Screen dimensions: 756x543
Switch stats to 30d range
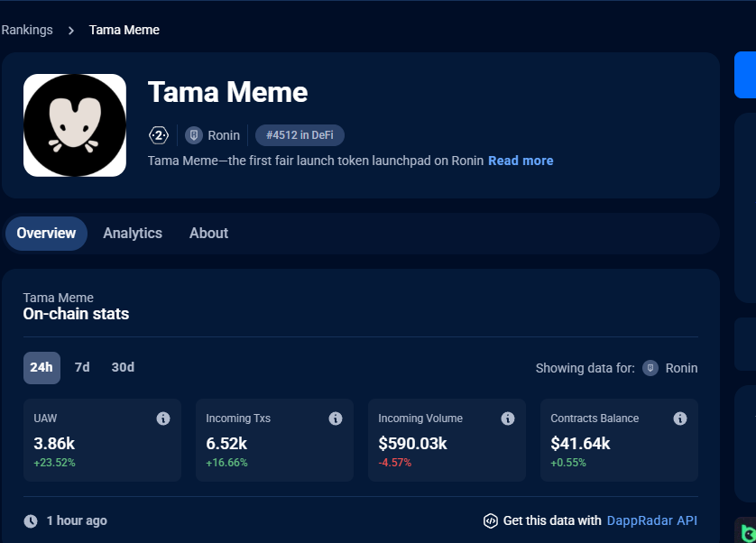click(123, 367)
